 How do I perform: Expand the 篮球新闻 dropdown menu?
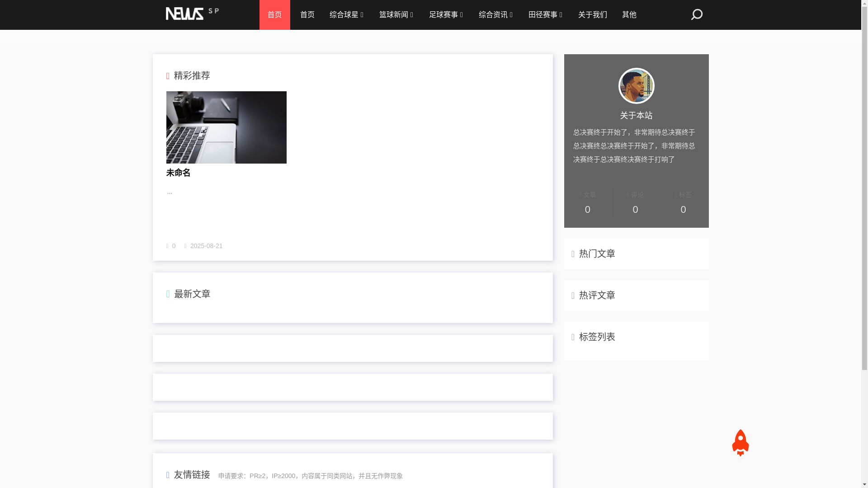[396, 15]
